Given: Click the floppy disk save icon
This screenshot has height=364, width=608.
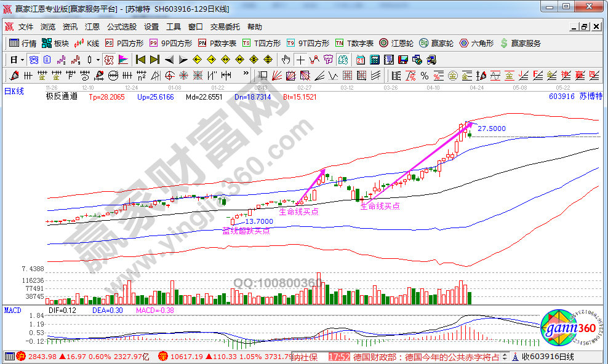Looking at the screenshot, I should (x=403, y=60).
